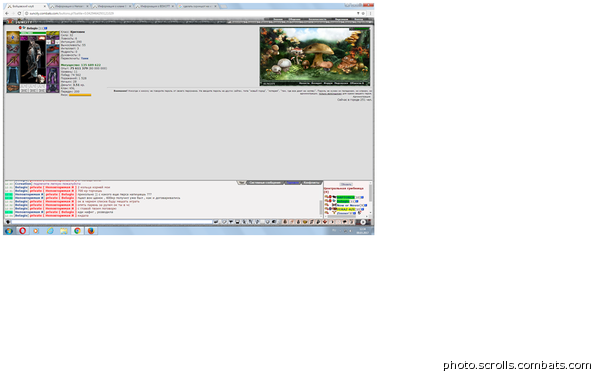Click the Обновить button above the player list
Image resolution: width=600 pixels, height=375 pixels.
[x=346, y=184]
